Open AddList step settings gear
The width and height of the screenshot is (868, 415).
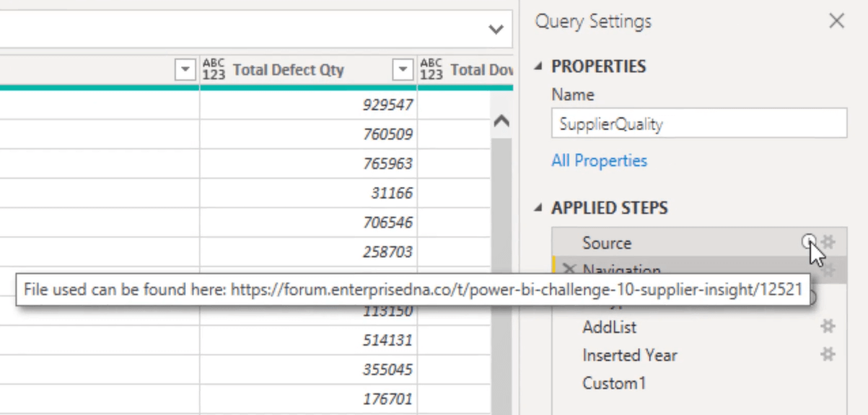pos(828,327)
